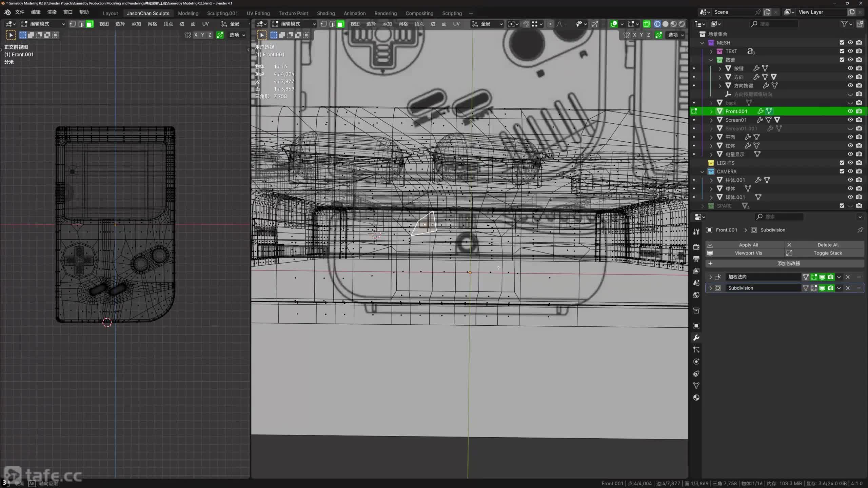The image size is (868, 488).
Task: Click the properties editor search field
Action: [779, 217]
